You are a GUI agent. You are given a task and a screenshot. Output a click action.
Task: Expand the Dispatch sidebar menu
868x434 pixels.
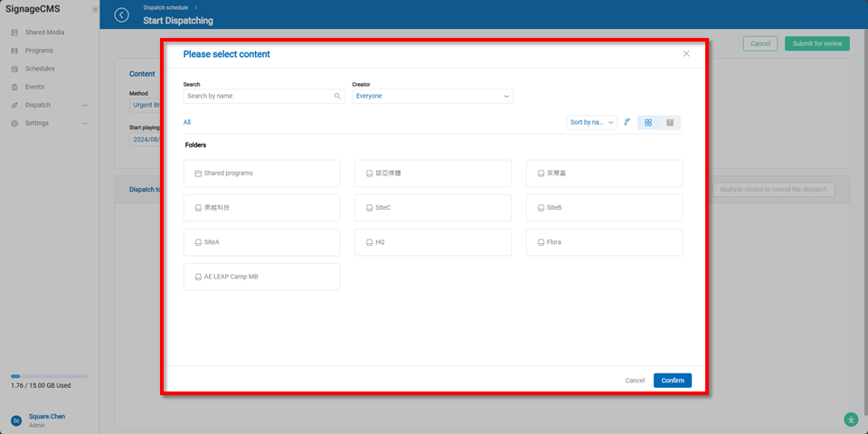pyautogui.click(x=85, y=105)
